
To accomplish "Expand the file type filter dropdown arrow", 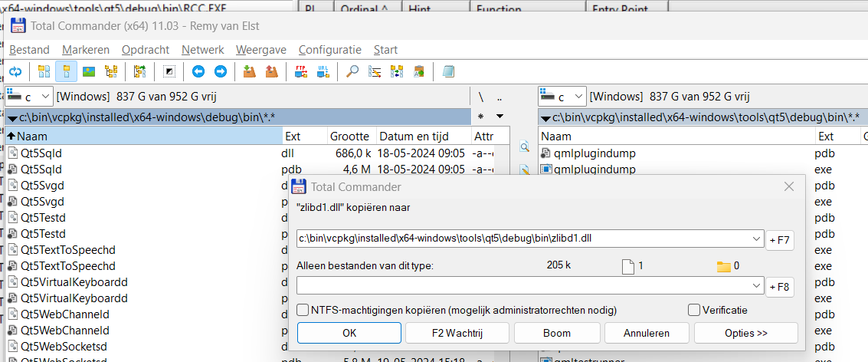I will coord(757,285).
